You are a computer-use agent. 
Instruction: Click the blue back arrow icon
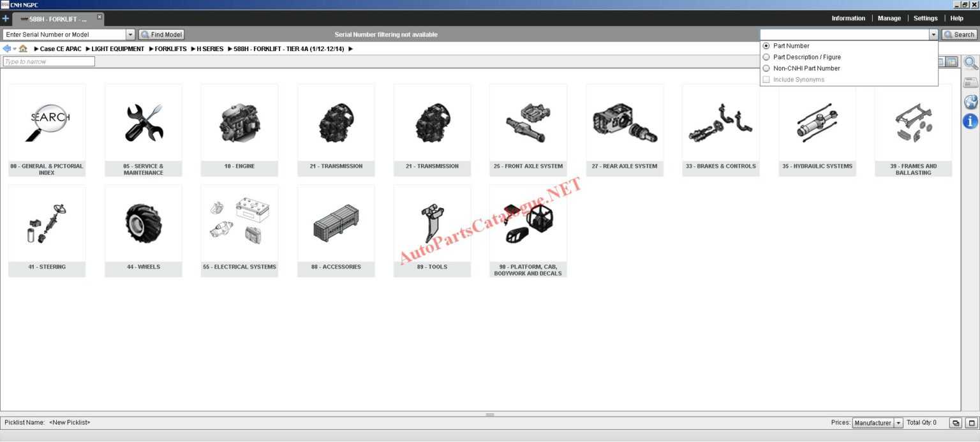coord(7,48)
